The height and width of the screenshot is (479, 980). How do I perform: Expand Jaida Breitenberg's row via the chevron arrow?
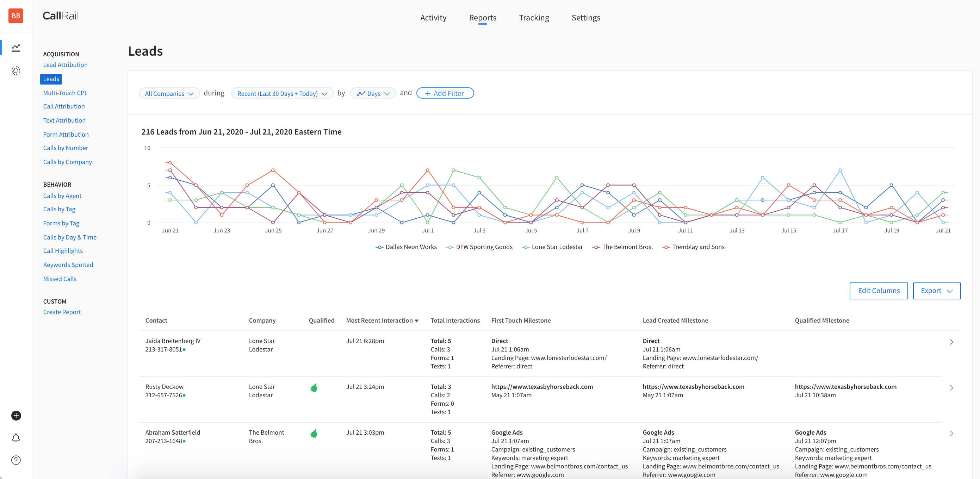tap(952, 342)
